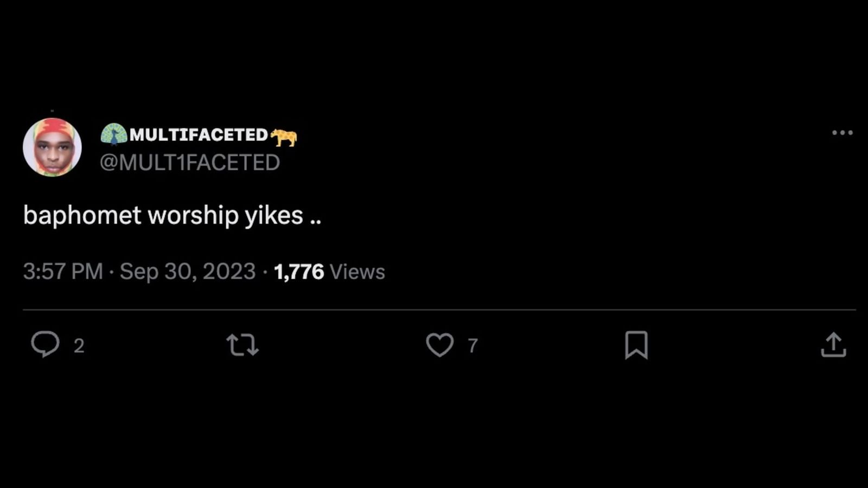Like the tweet with the heart icon
This screenshot has height=488, width=868.
pyautogui.click(x=439, y=345)
